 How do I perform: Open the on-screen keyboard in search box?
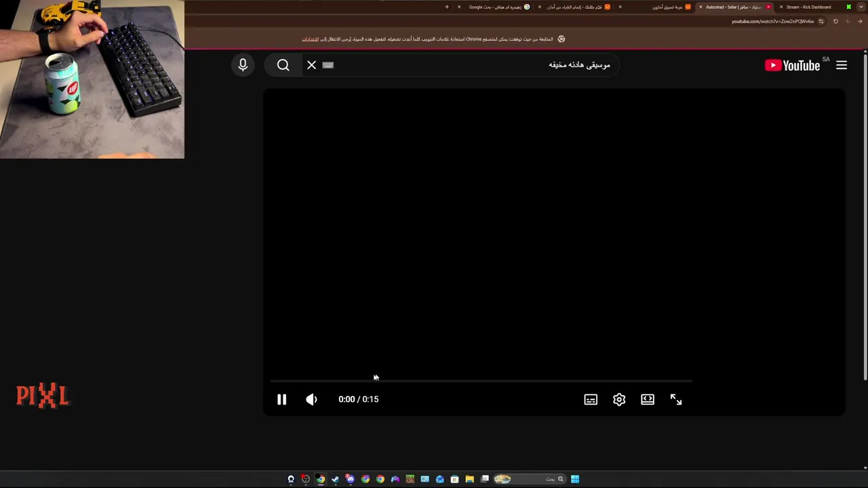[328, 65]
